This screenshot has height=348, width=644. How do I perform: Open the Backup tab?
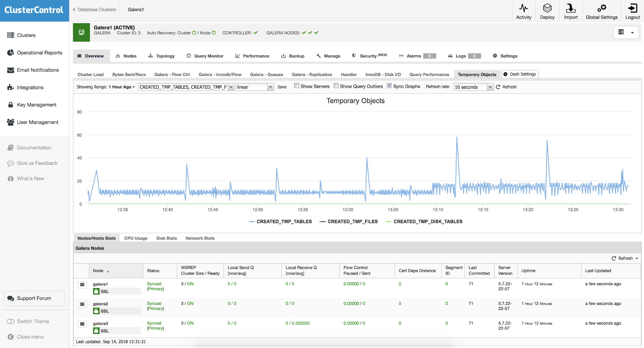[x=293, y=56]
